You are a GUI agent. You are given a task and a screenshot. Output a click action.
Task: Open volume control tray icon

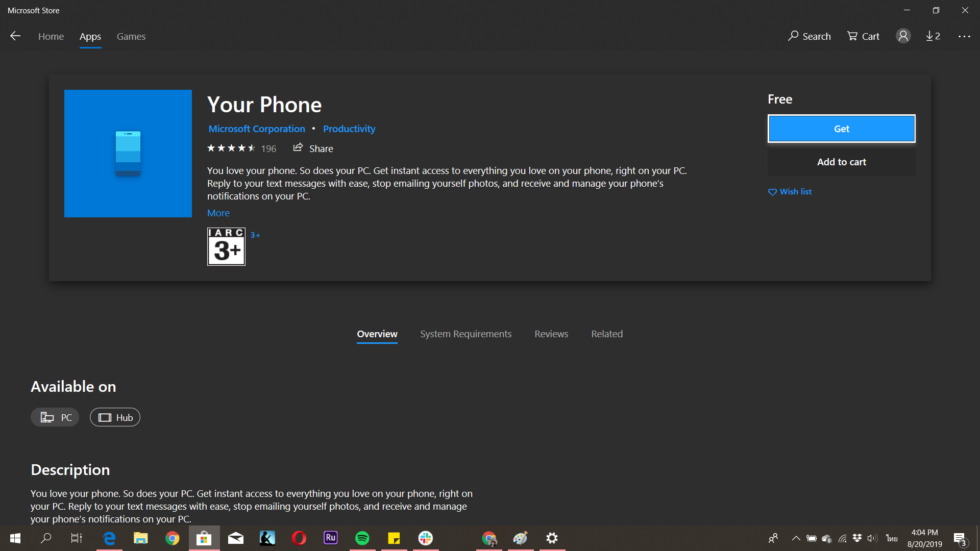click(x=872, y=538)
